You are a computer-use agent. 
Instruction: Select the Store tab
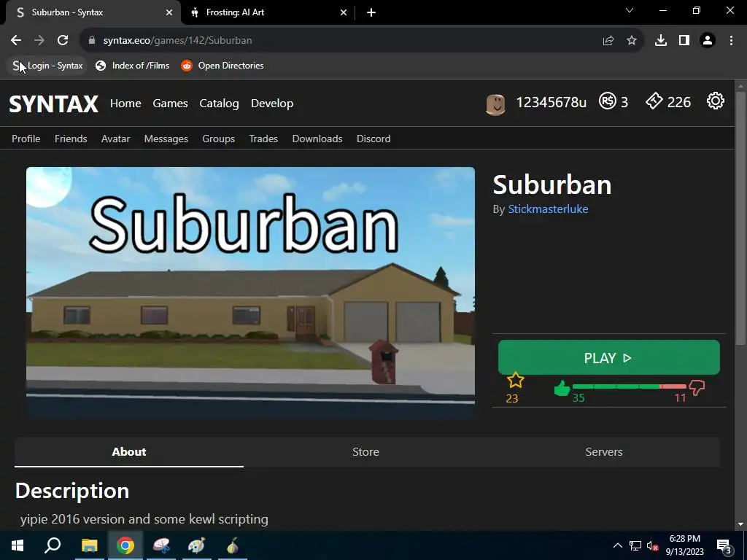366,452
